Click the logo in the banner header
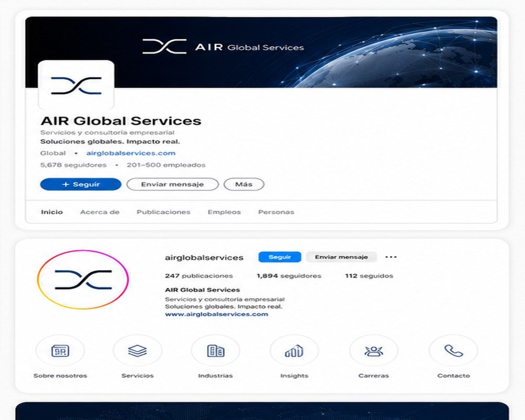 point(223,47)
